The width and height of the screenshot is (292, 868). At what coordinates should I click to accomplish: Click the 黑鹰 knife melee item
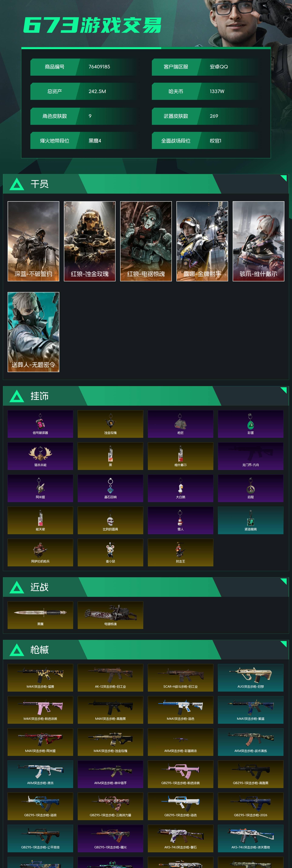click(40, 615)
